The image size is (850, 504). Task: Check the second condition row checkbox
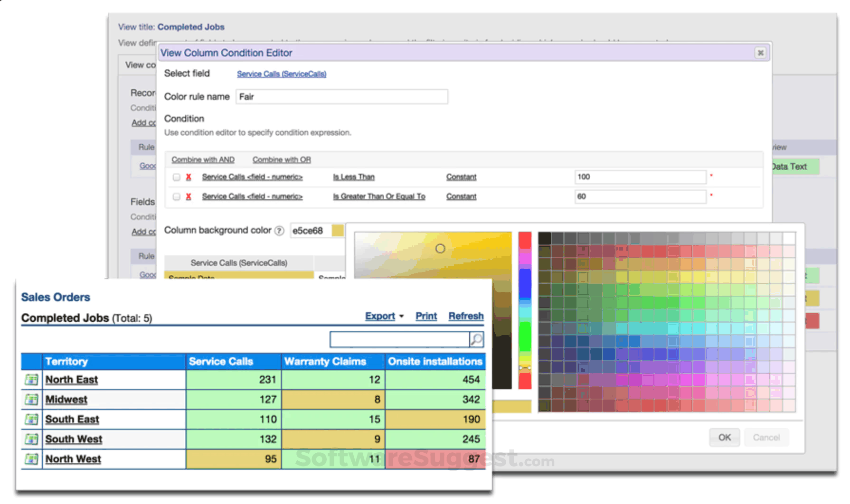click(176, 196)
